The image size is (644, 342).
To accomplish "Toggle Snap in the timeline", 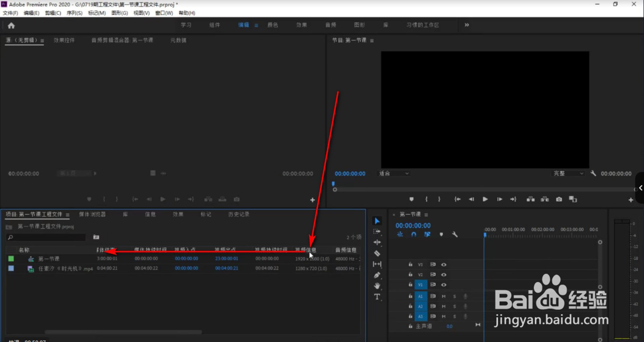I will click(x=414, y=234).
